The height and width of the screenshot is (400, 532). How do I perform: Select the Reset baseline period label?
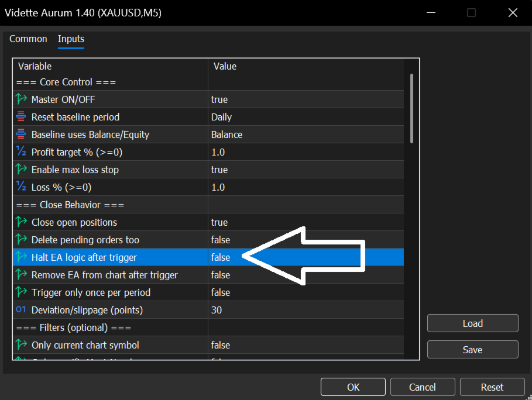(75, 117)
